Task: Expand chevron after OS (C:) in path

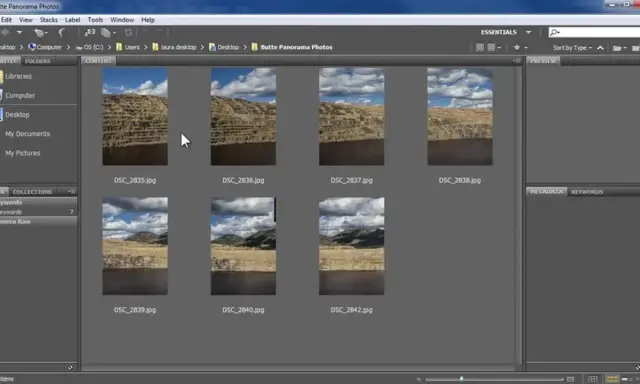Action: click(x=109, y=47)
